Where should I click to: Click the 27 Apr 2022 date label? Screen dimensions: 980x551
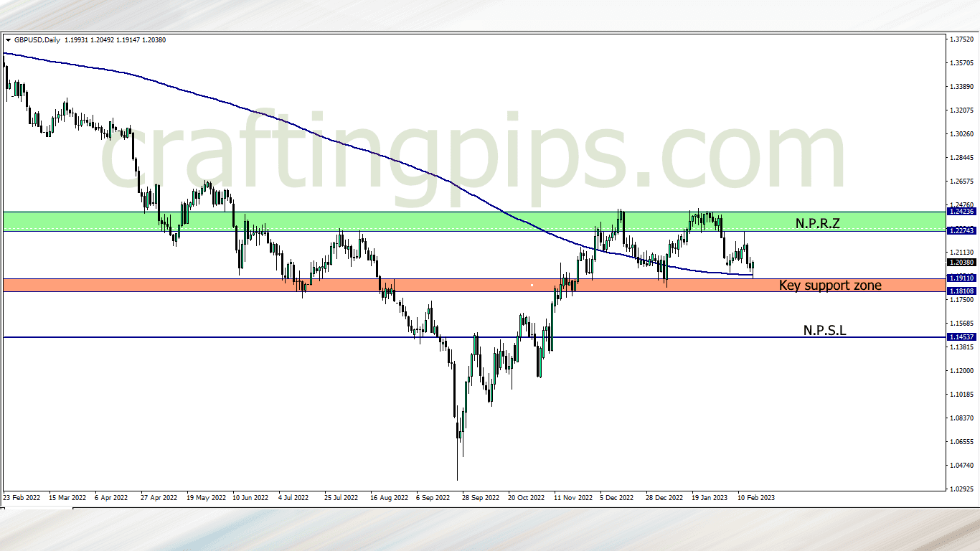[159, 497]
